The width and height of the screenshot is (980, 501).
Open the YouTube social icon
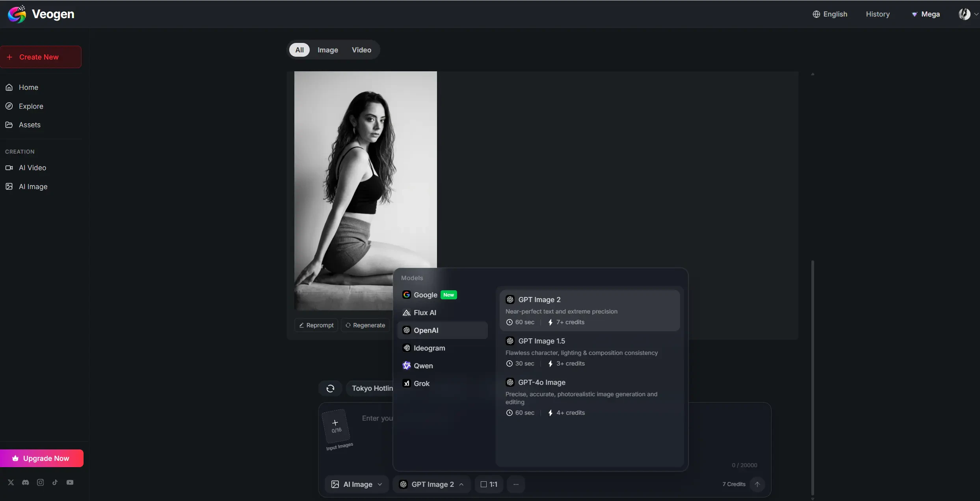pyautogui.click(x=70, y=482)
